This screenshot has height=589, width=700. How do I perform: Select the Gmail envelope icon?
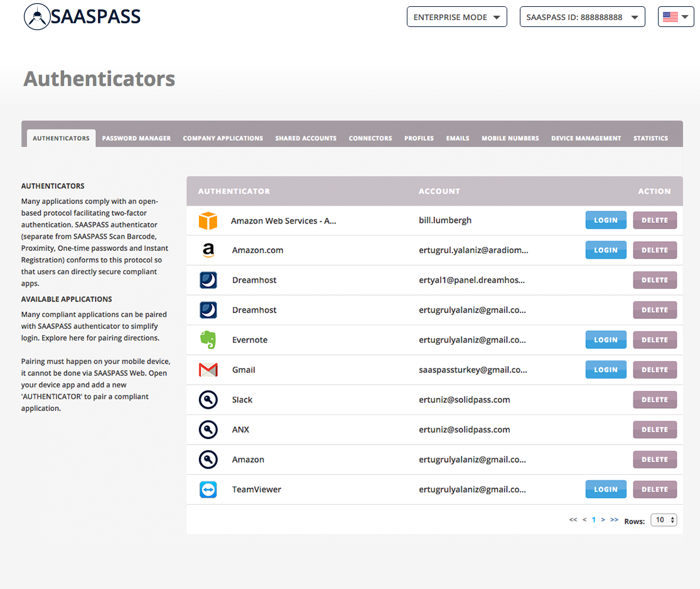point(208,369)
